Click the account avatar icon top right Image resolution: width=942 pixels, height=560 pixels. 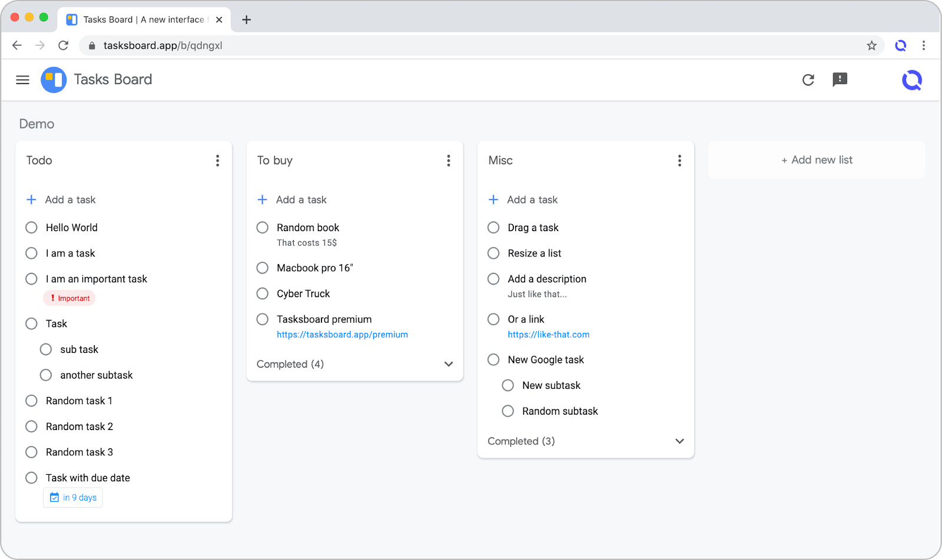(911, 80)
